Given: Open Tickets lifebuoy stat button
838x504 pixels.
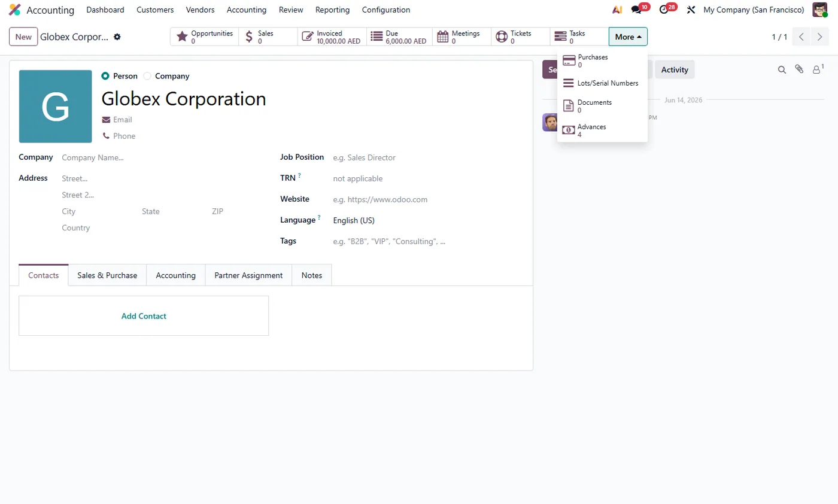Looking at the screenshot, I should [520, 37].
